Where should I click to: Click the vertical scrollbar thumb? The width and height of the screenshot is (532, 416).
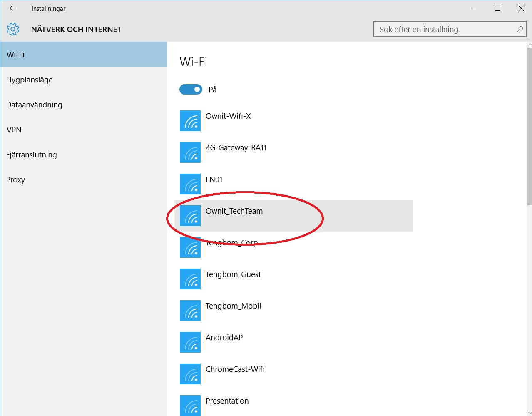529,127
